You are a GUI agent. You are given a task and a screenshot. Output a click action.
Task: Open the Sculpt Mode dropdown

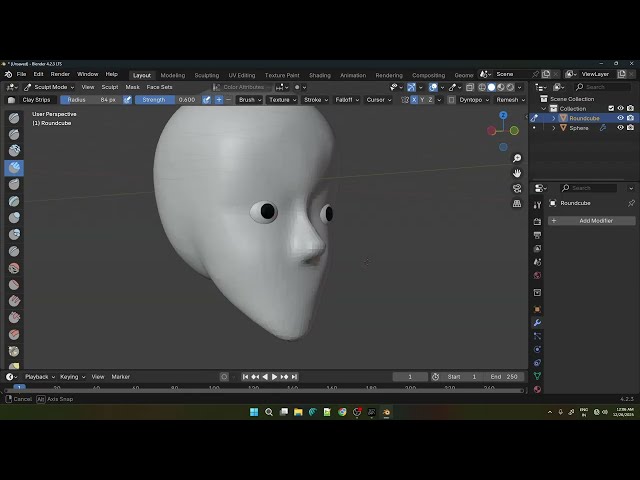49,87
